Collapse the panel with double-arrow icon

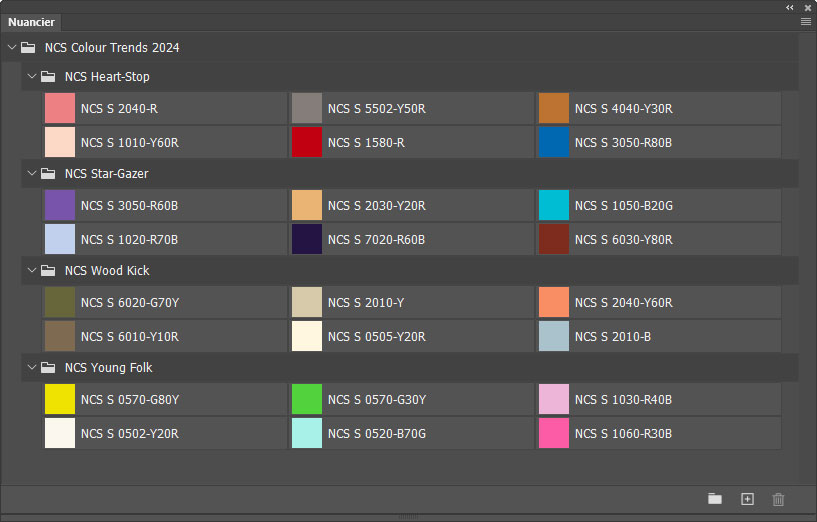790,7
